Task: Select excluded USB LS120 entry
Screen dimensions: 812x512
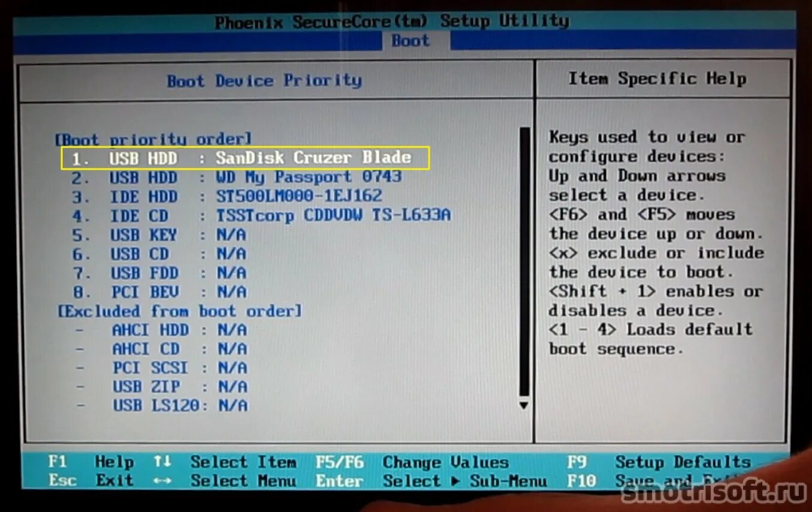Action: pyautogui.click(x=162, y=406)
